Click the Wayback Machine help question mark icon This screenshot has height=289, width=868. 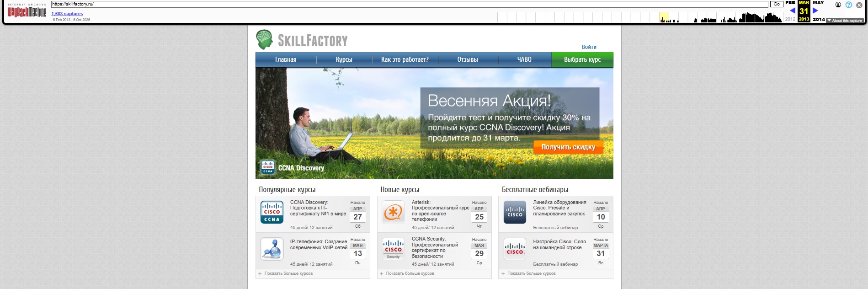pos(849,5)
